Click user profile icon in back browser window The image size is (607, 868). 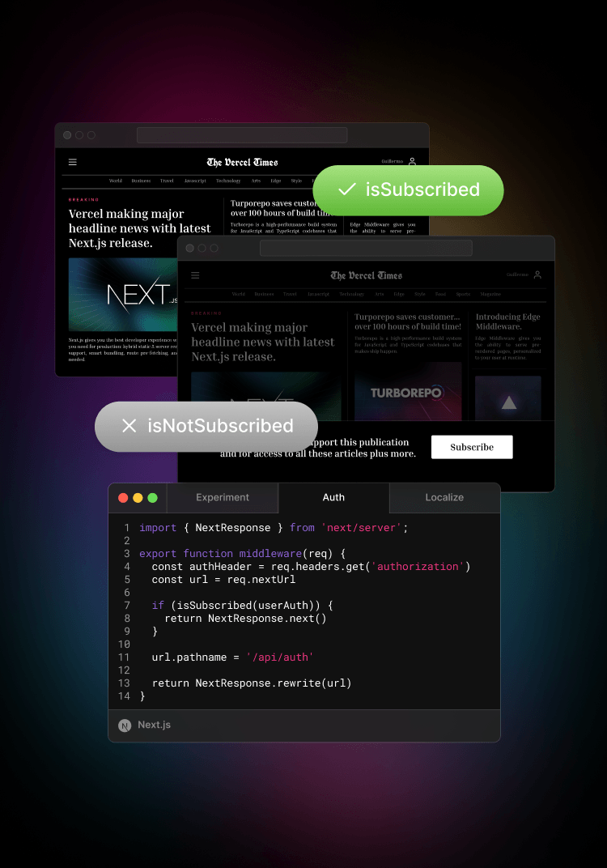412,162
